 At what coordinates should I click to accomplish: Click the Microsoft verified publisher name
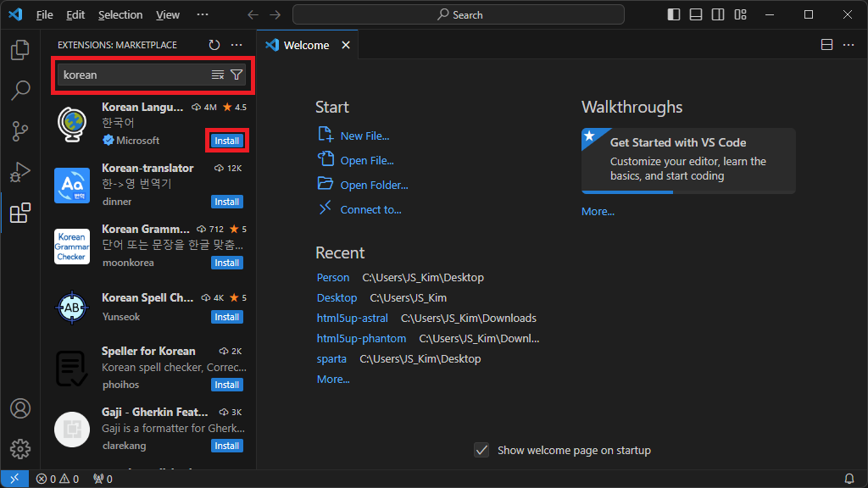tap(137, 141)
